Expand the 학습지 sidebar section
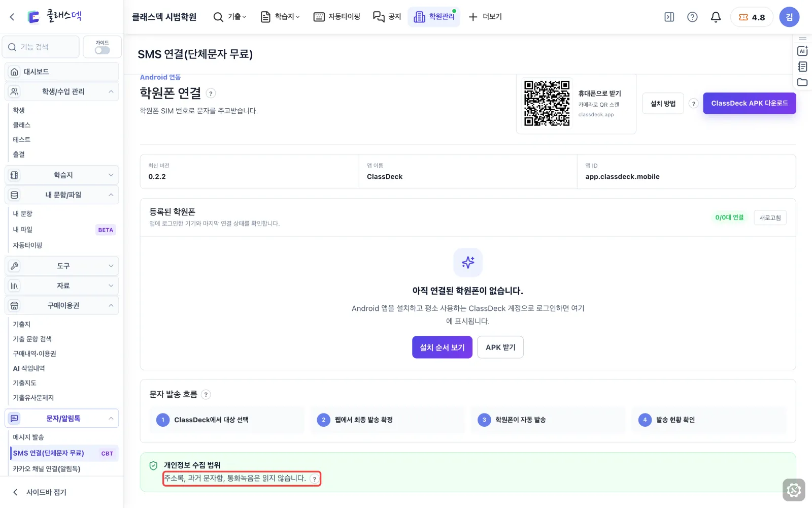Image resolution: width=812 pixels, height=508 pixels. point(61,175)
